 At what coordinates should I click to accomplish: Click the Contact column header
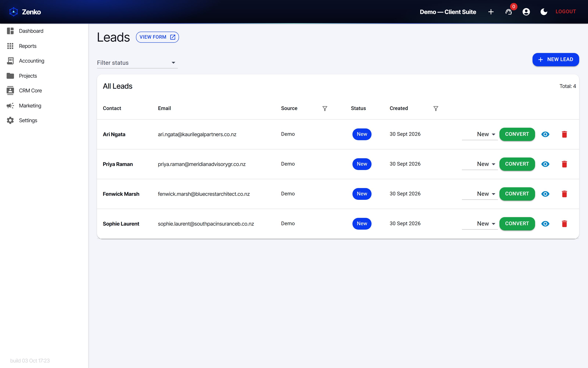[x=112, y=108]
